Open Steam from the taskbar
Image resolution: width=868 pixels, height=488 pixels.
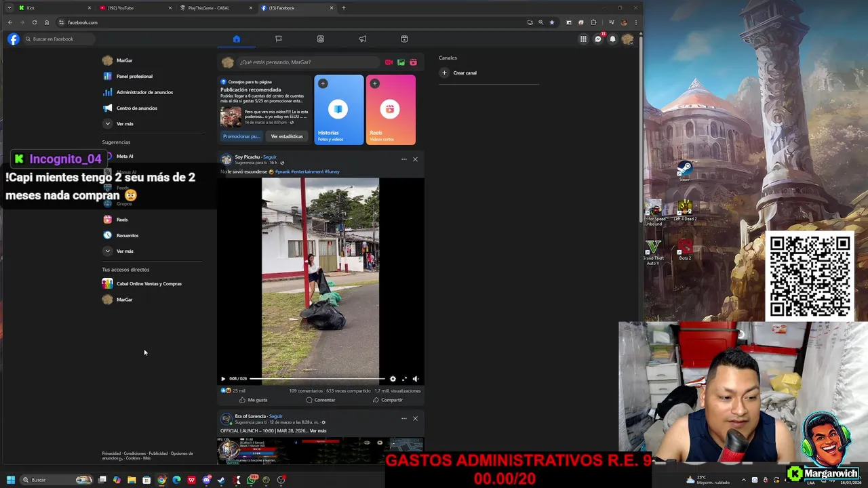click(x=221, y=480)
